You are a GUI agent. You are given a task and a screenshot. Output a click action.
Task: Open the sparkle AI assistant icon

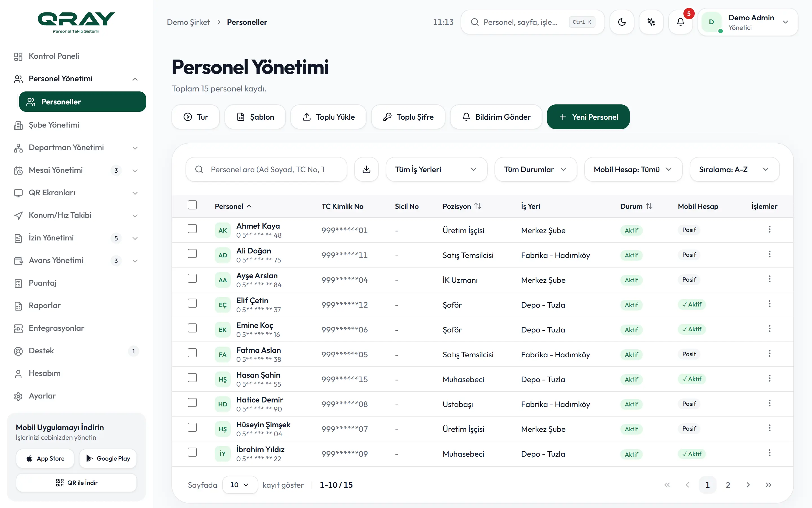click(x=651, y=22)
